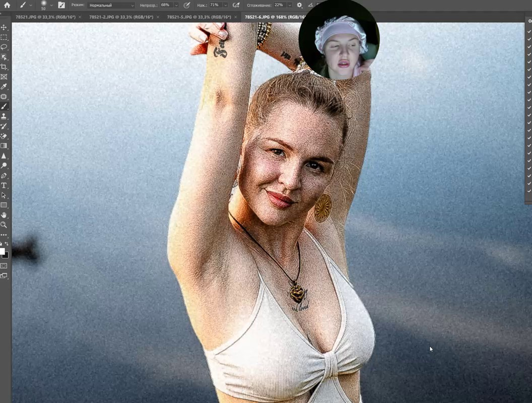Image resolution: width=532 pixels, height=403 pixels.
Task: Expand the tool preset picker arrow
Action: [x=31, y=6]
